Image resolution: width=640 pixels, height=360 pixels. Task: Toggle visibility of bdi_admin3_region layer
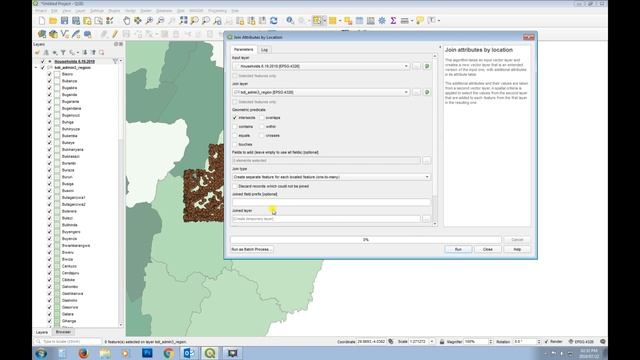pos(42,68)
